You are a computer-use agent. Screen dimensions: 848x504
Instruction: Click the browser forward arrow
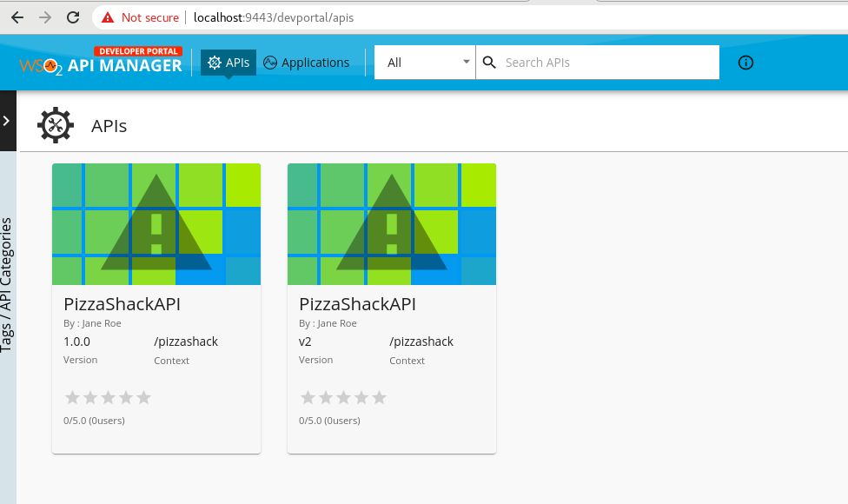point(45,18)
